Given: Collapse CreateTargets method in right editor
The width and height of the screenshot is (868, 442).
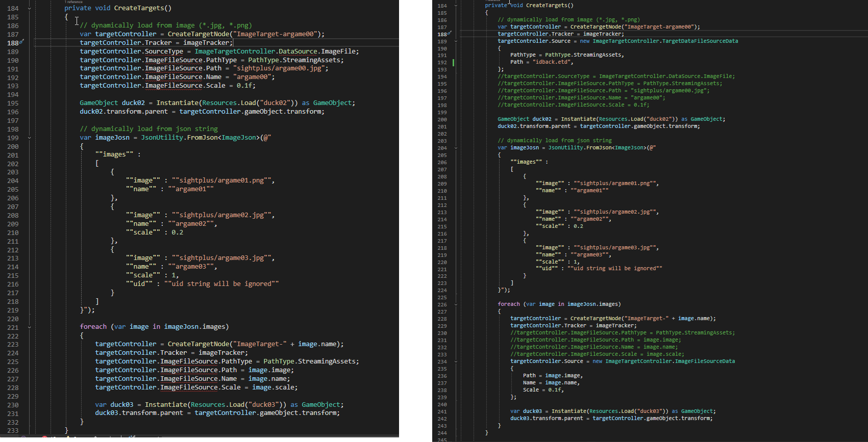Looking at the screenshot, I should tap(456, 6).
